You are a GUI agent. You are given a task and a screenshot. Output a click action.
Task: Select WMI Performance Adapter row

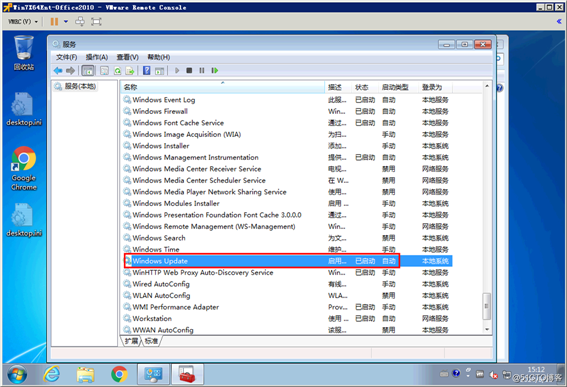point(287,307)
